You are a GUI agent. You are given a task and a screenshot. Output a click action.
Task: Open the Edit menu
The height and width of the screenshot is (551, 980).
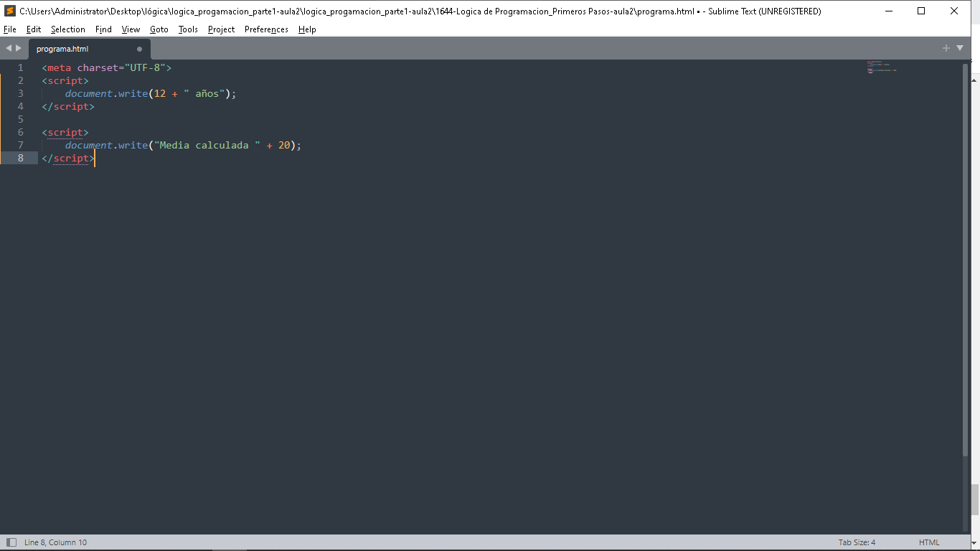tap(34, 29)
